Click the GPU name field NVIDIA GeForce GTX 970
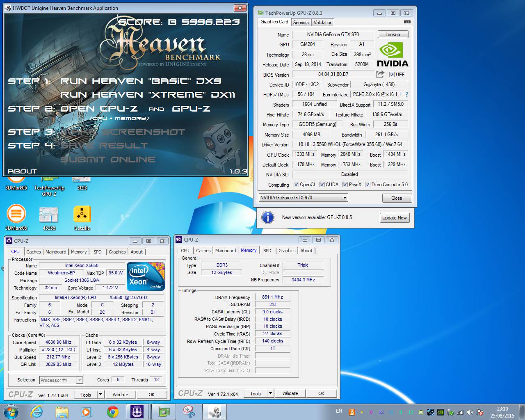Viewport: 525px width, 420px height. tap(333, 34)
